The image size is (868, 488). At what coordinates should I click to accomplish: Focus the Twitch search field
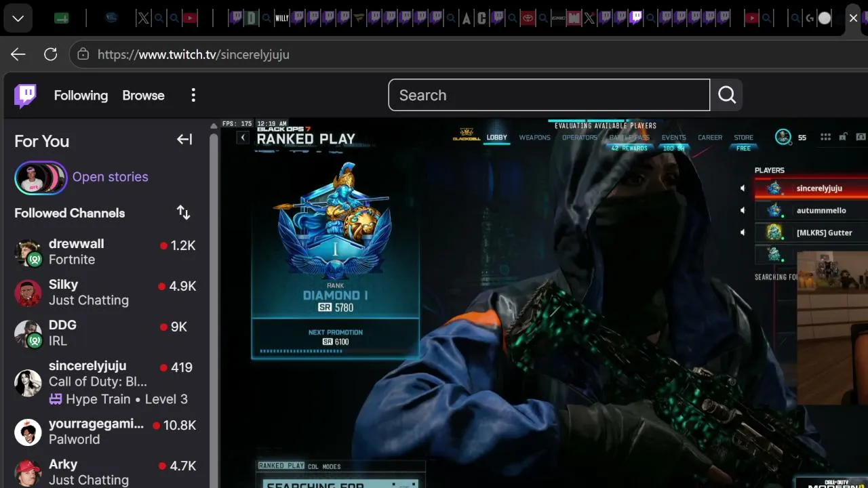(549, 95)
